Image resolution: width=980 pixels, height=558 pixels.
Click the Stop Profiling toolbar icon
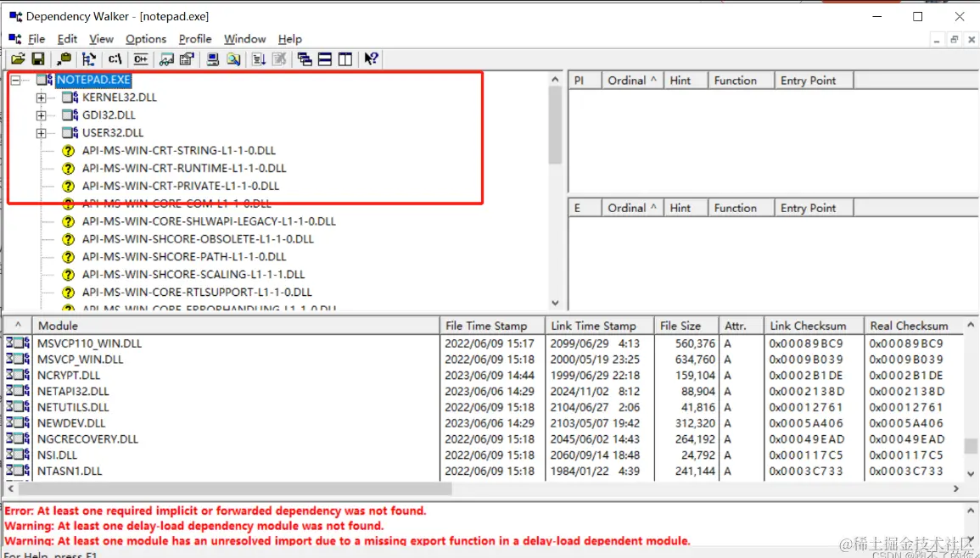point(279,59)
